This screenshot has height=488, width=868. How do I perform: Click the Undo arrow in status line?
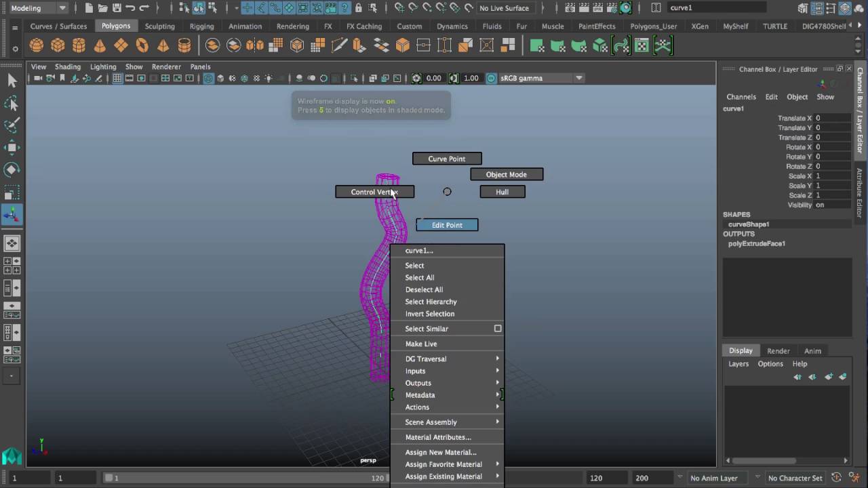point(130,8)
